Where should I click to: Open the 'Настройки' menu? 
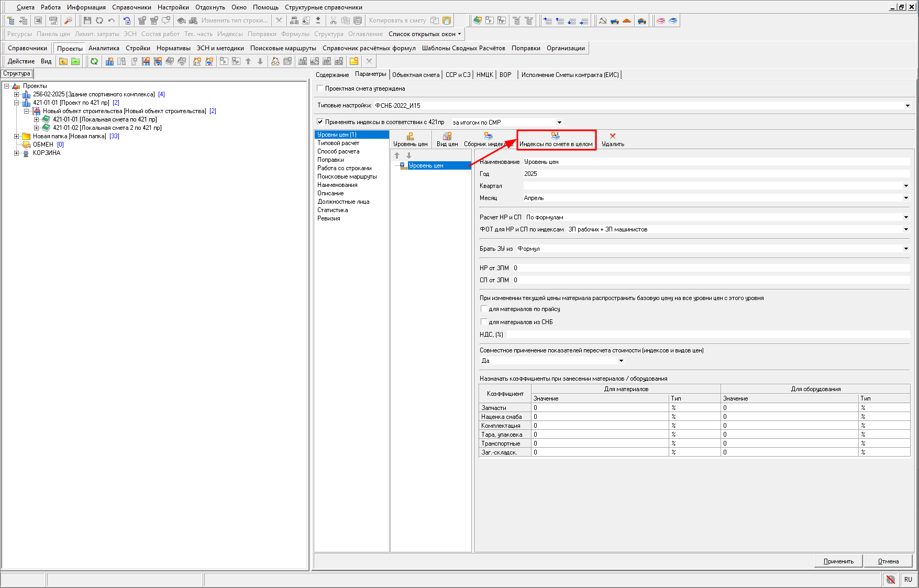[x=173, y=7]
